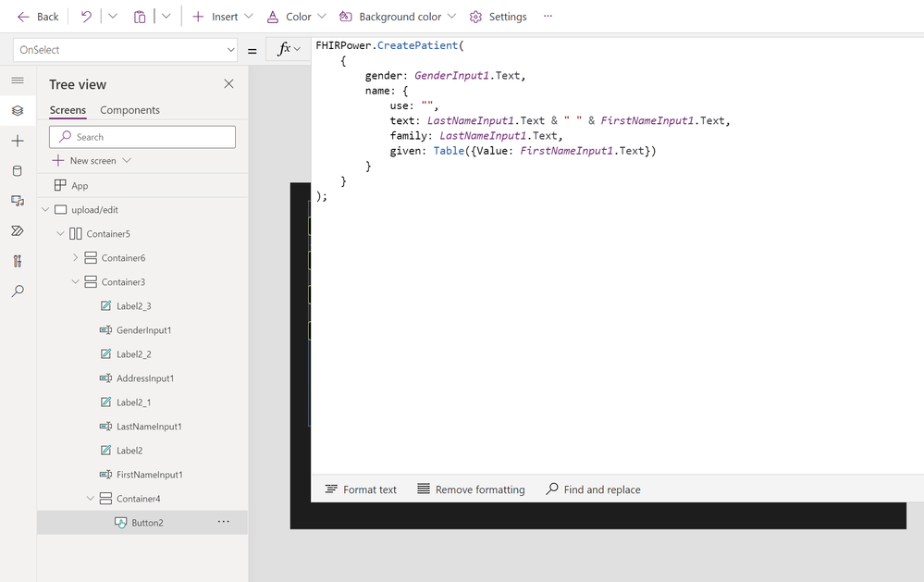
Task: Select the Label2_2 control
Action: click(133, 354)
